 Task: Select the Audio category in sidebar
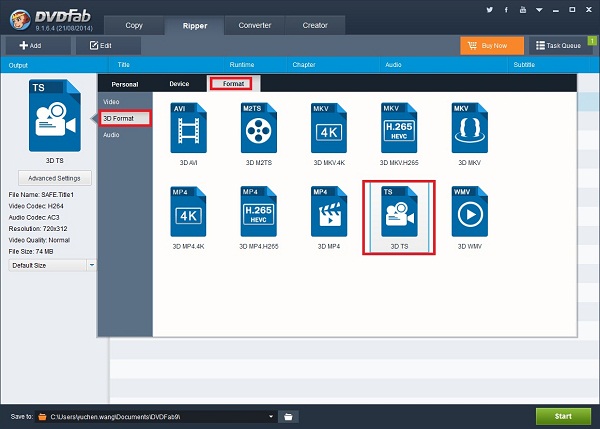[111, 135]
